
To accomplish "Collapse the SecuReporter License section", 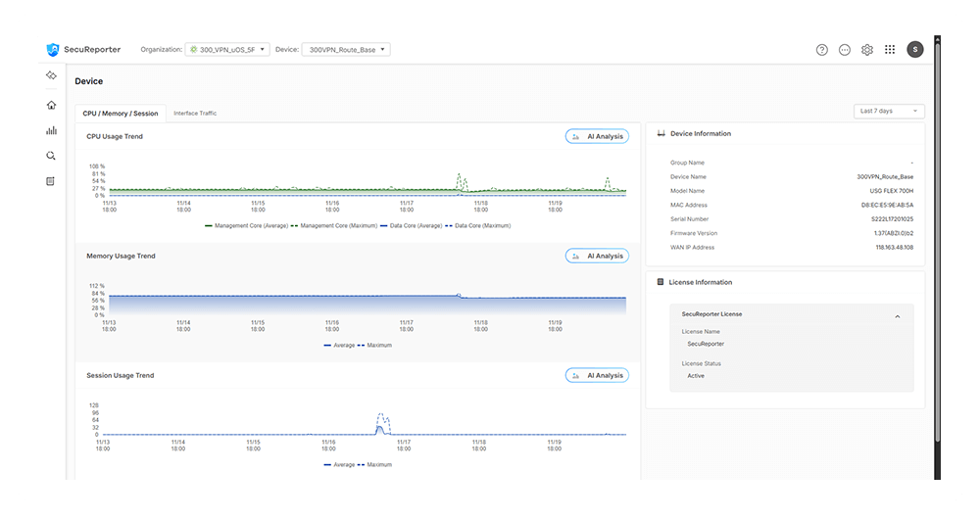I will click(x=898, y=316).
